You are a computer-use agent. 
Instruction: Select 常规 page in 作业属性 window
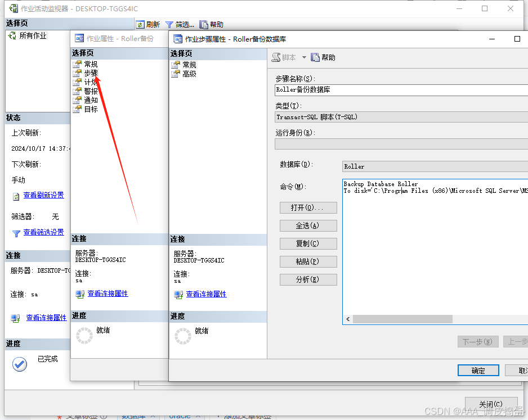click(x=91, y=64)
